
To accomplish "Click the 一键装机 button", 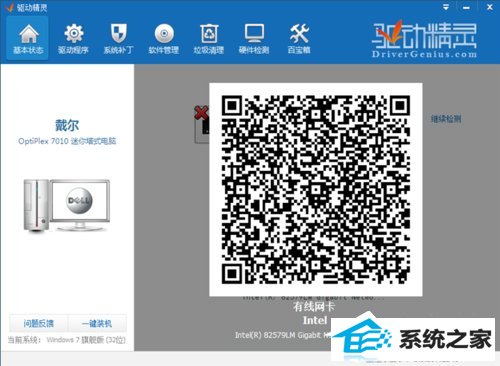I will pyautogui.click(x=97, y=323).
